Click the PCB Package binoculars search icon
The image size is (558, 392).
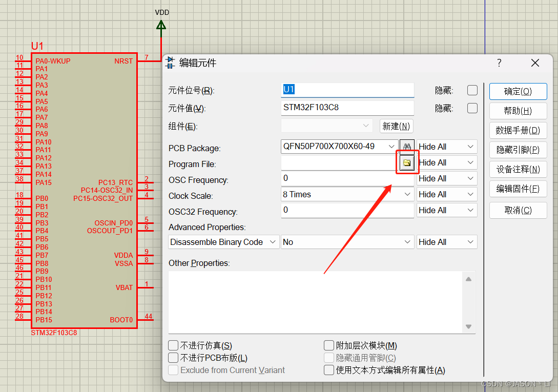[x=407, y=147]
